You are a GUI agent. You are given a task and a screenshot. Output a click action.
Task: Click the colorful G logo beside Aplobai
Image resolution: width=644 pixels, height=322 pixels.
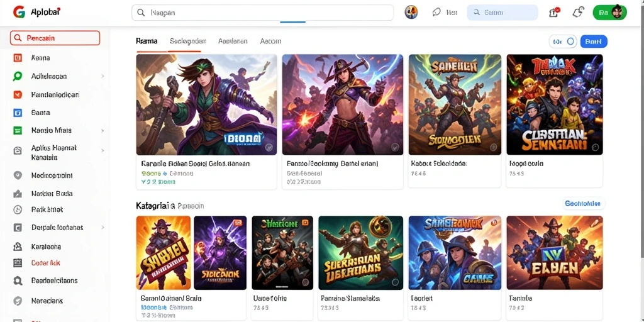(19, 12)
